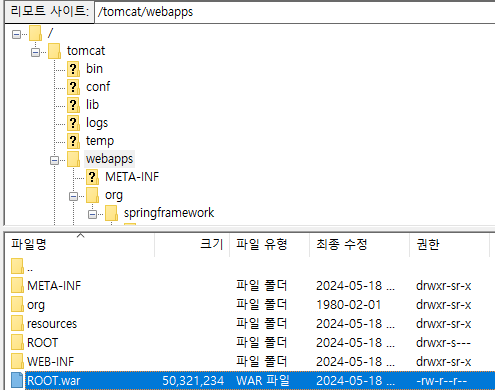This screenshot has width=495, height=390.
Task: Select the conf folder in tree
Action: [x=98, y=87]
